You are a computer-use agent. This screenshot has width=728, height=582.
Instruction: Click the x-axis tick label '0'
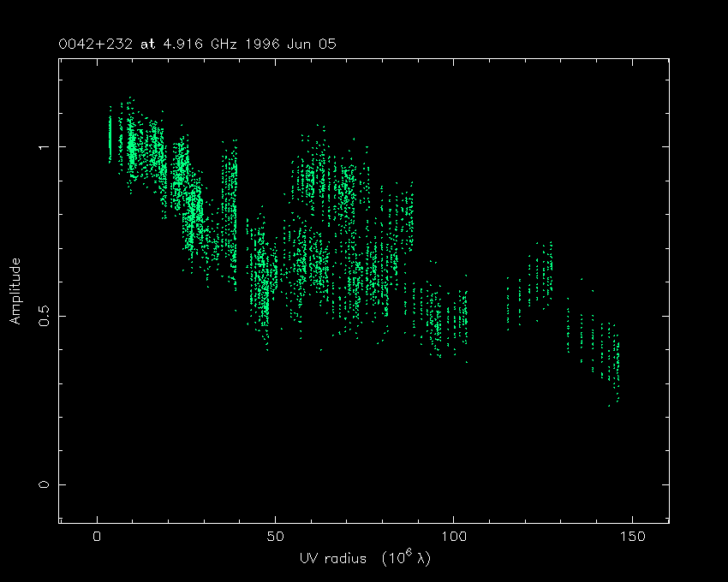pos(98,537)
